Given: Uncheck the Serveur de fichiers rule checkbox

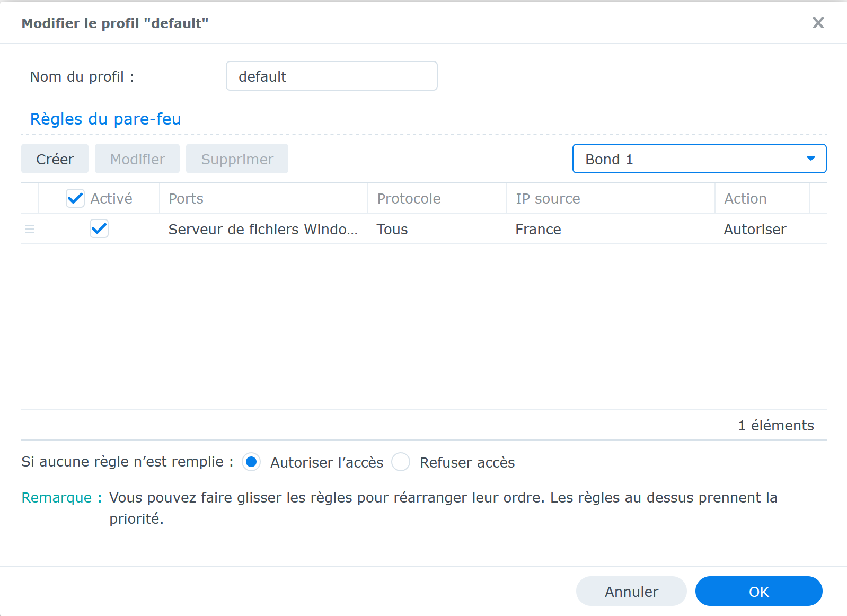Looking at the screenshot, I should (x=99, y=229).
